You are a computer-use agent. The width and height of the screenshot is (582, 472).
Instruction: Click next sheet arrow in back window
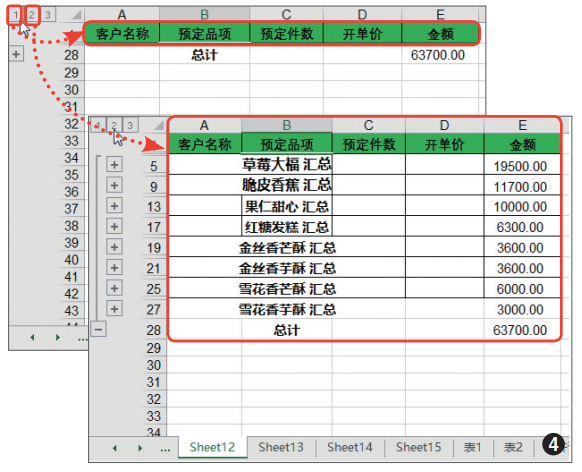pyautogui.click(x=58, y=337)
